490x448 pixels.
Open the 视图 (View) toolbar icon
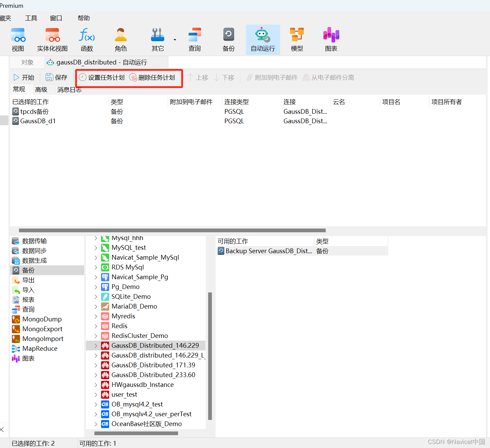click(18, 39)
